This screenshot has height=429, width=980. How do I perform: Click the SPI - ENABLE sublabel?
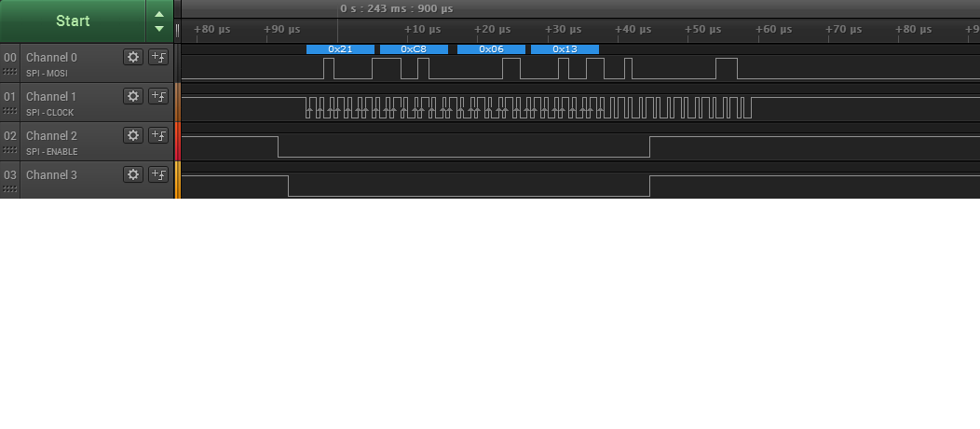pyautogui.click(x=51, y=151)
